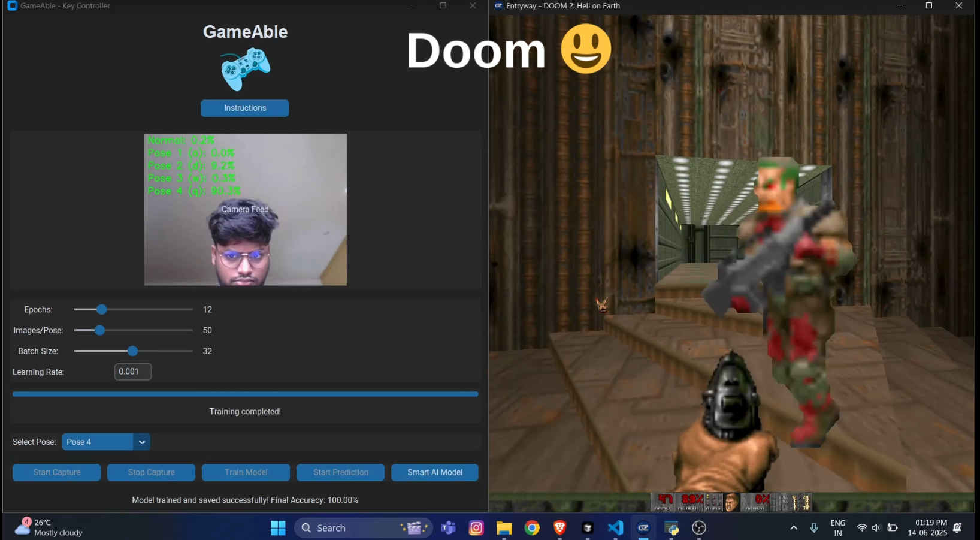
Task: Click the microphone icon in system tray
Action: [x=814, y=528]
